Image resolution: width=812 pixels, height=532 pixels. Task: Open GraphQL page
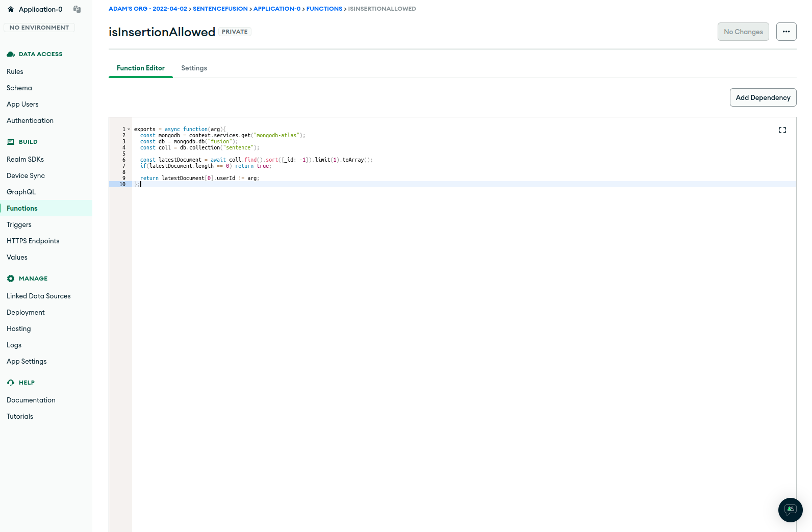tap(21, 192)
